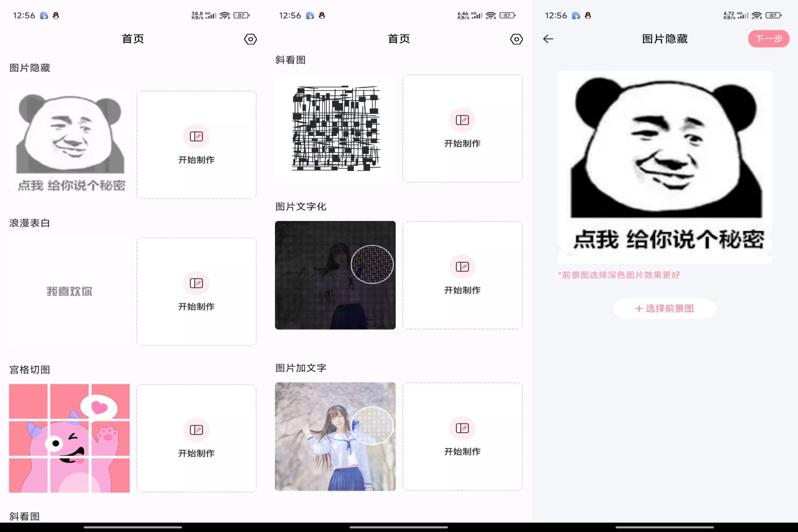
Task: Tap the settings gear on the second 首页 screen
Action: [x=516, y=39]
